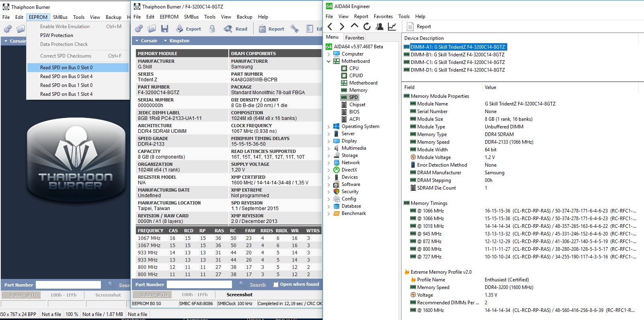Open the Kingston dropdown in Thaiphoon Burner
The image size is (644, 320).
point(176,41)
